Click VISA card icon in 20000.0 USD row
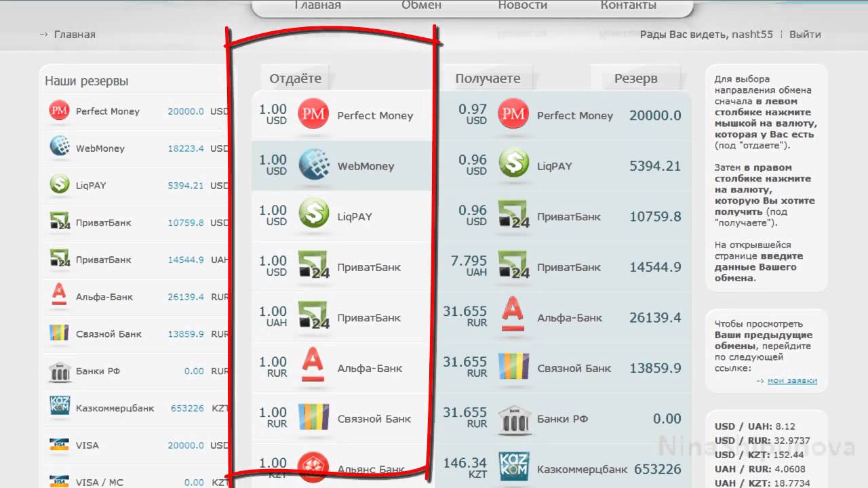The width and height of the screenshot is (868, 488). click(60, 445)
